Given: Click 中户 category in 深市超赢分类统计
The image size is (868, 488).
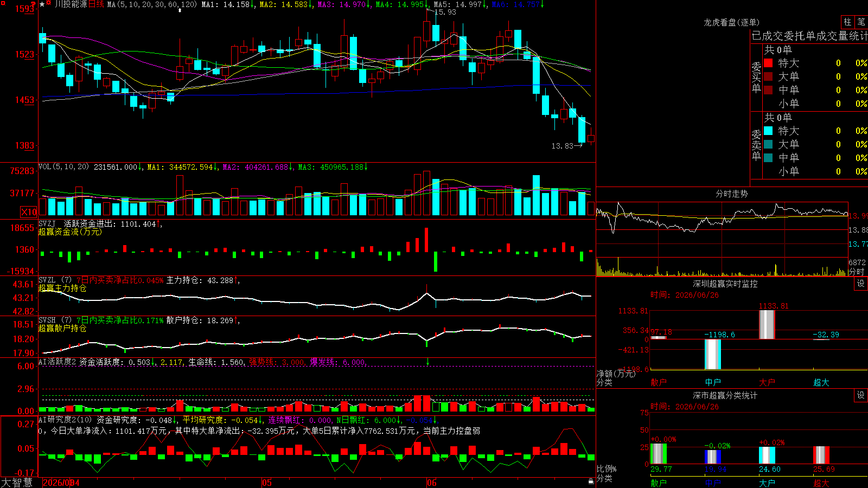Looking at the screenshot, I should (x=713, y=483).
